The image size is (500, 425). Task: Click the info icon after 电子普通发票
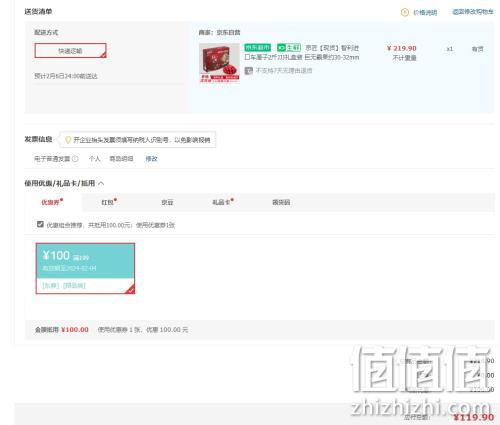coord(75,159)
